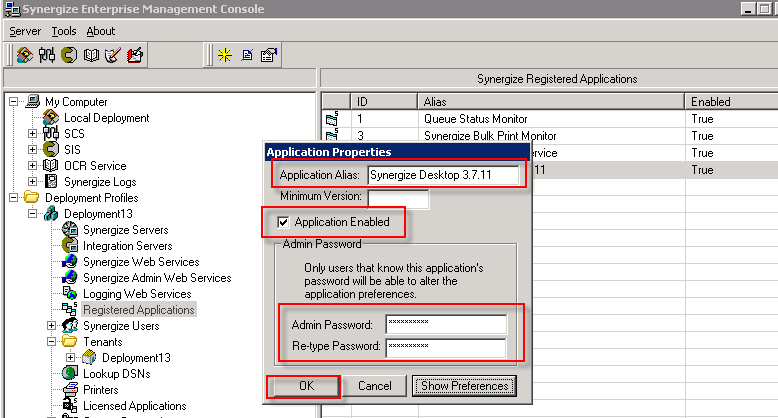Click OK in Application Properties dialog
778x418 pixels.
[x=306, y=386]
